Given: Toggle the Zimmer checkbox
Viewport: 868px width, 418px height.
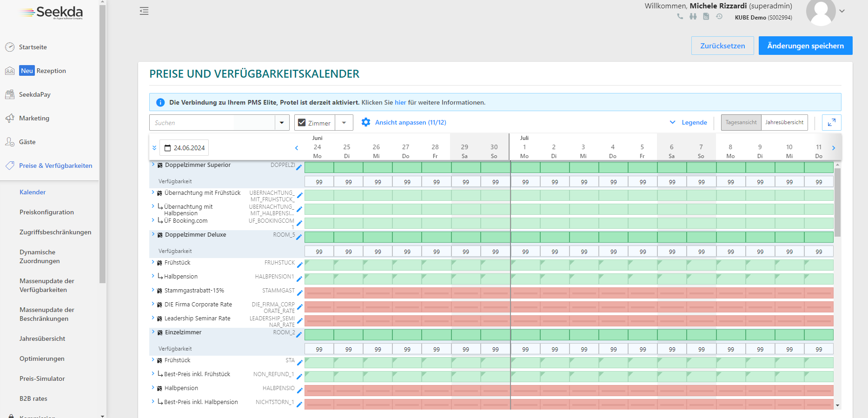Looking at the screenshot, I should click(x=302, y=123).
